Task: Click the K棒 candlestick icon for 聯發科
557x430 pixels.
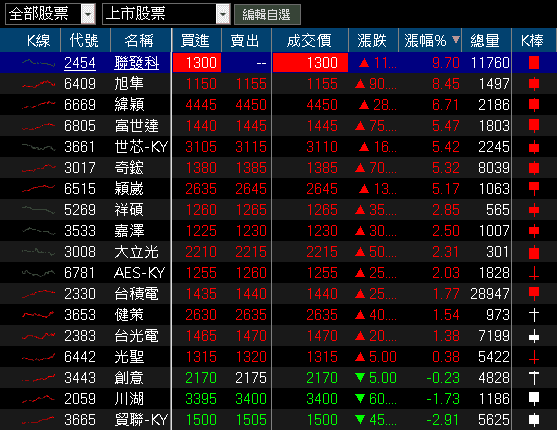Action: 534,63
